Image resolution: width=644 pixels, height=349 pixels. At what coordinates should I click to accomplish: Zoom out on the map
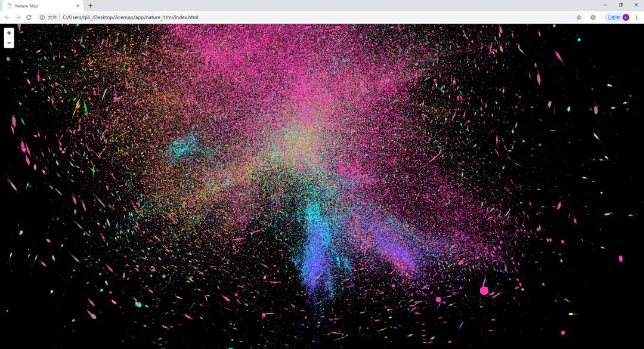[9, 43]
